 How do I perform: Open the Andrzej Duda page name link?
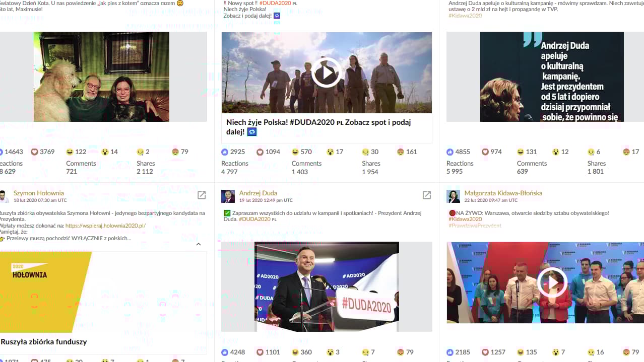coord(258,193)
